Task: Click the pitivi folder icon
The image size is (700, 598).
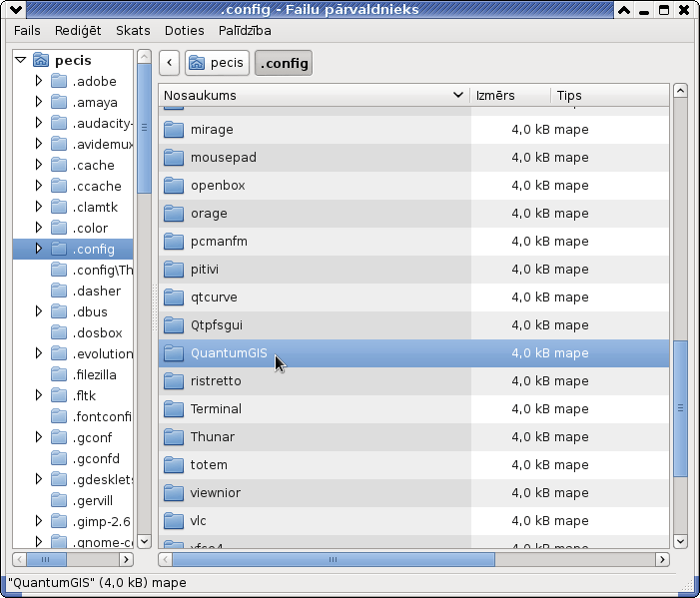Action: (174, 270)
